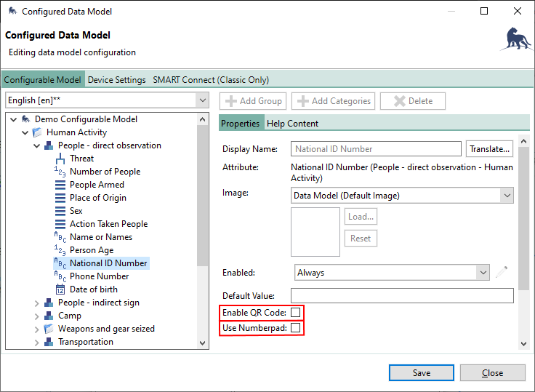Expand the People - indirect sign node
535x392 pixels.
[36, 303]
